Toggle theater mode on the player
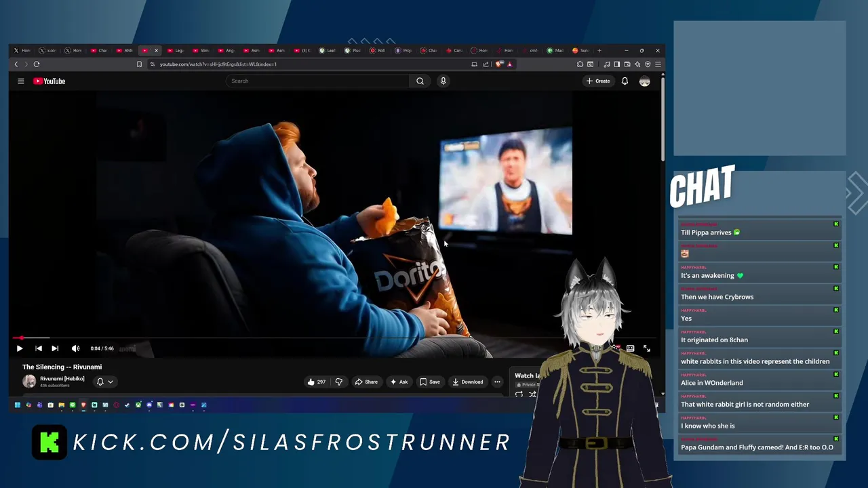 (x=630, y=348)
